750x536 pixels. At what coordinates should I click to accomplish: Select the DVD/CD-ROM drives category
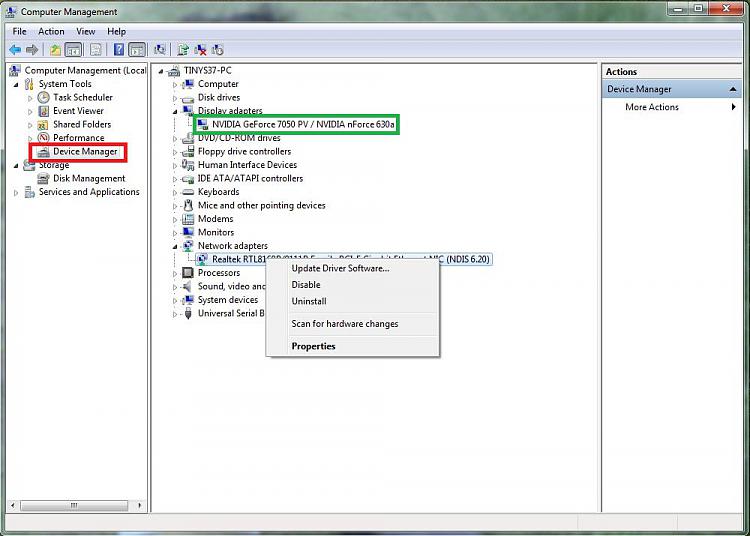click(x=239, y=138)
